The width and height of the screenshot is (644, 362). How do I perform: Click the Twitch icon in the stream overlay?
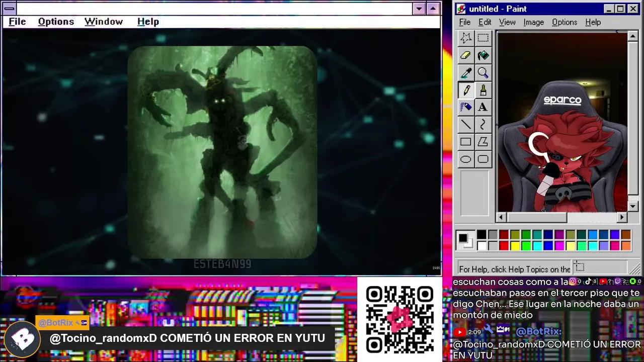[618, 282]
